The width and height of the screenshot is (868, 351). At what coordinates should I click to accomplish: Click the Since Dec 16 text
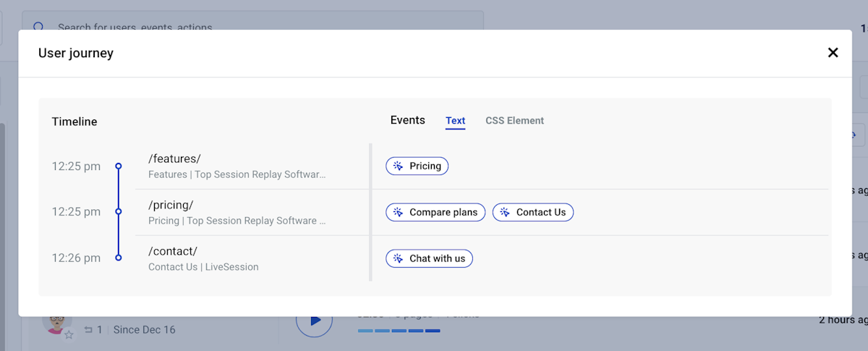(144, 330)
